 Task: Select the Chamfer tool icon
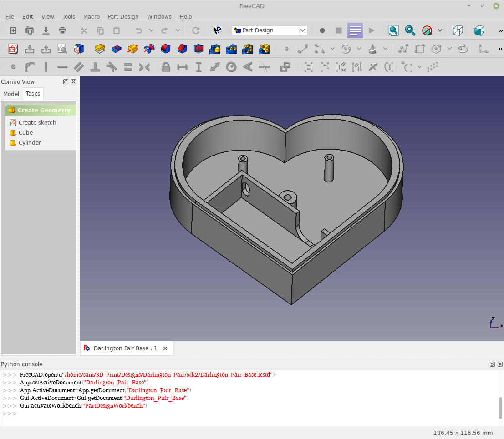[182, 49]
